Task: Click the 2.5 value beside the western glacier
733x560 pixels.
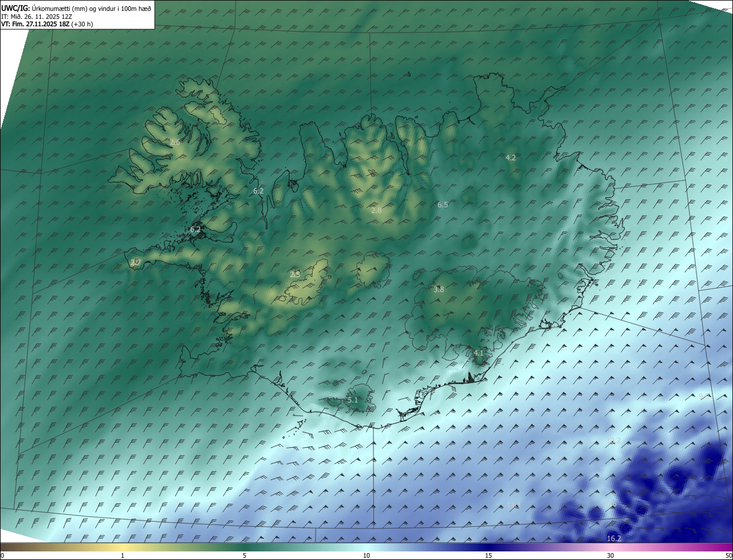Action: coord(295,274)
